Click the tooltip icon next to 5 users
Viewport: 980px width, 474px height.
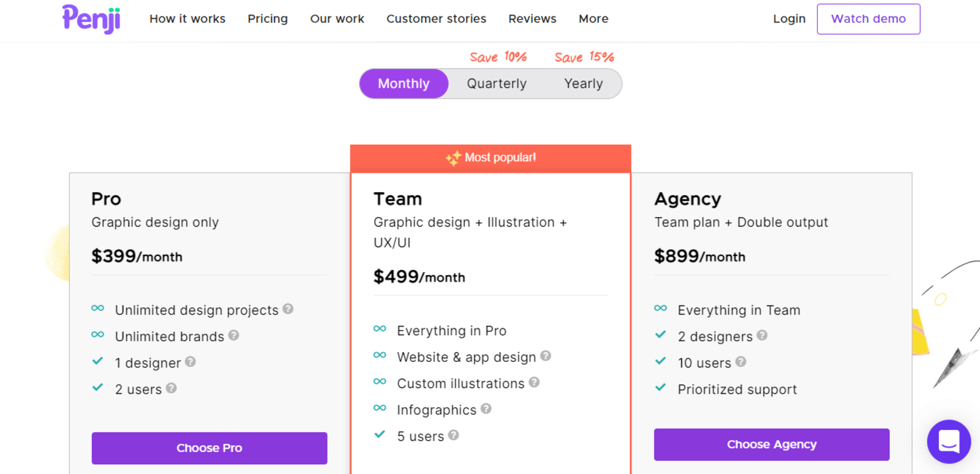453,435
